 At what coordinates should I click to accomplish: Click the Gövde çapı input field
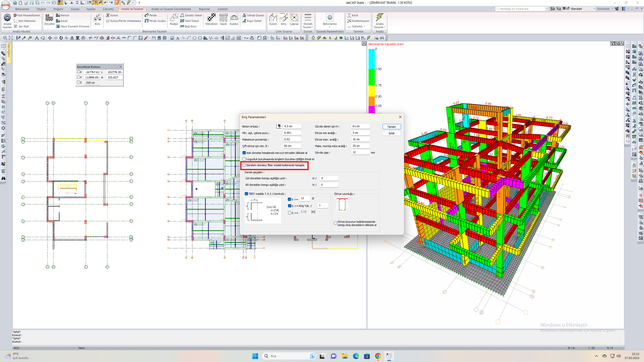coord(360,152)
